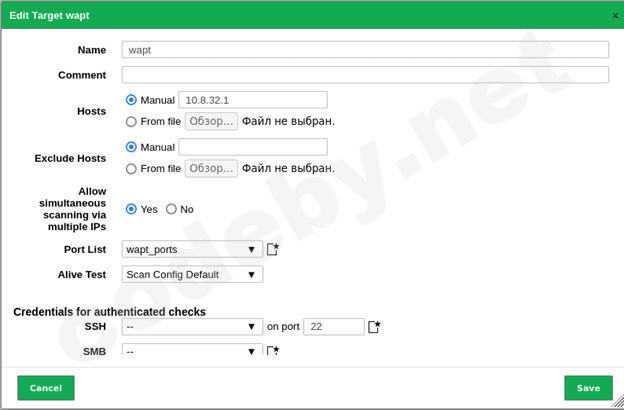Open the SSH credential dropdown
This screenshot has width=624, height=410.
(x=192, y=327)
